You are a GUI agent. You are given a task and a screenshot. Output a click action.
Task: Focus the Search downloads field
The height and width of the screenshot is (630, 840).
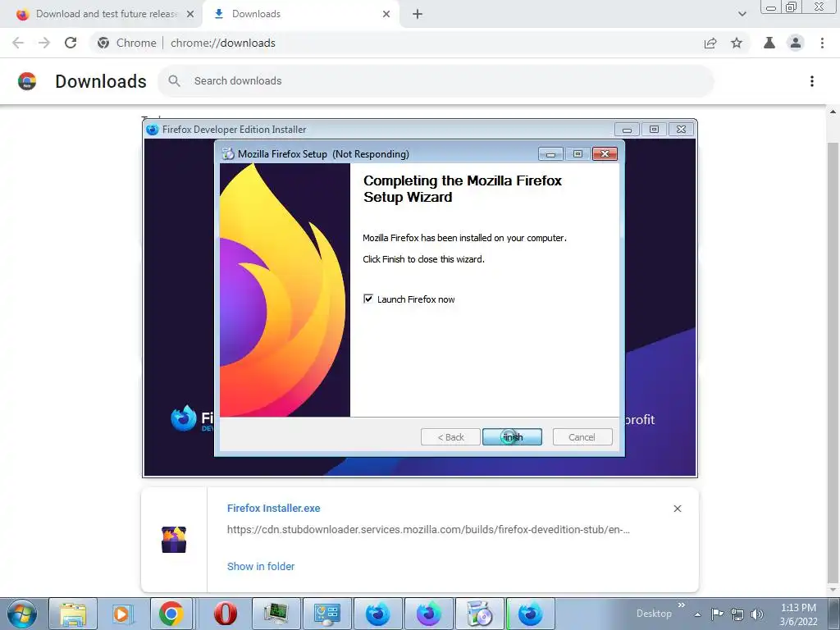436,81
